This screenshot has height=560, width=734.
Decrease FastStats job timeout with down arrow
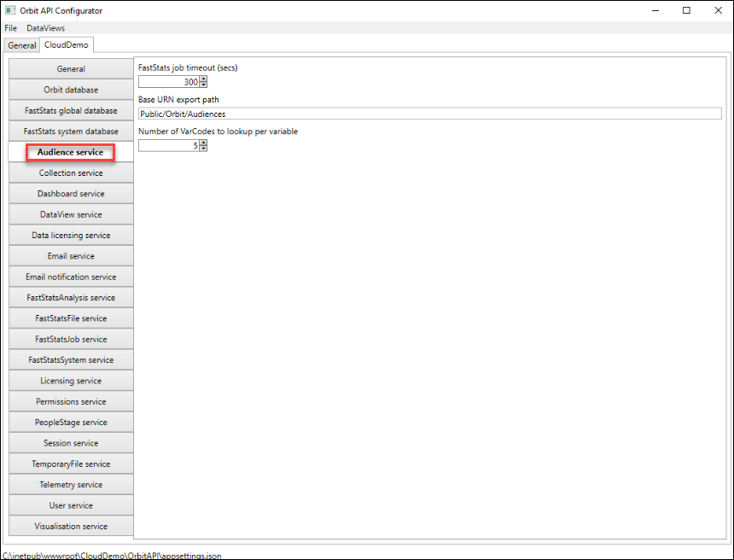coord(203,85)
